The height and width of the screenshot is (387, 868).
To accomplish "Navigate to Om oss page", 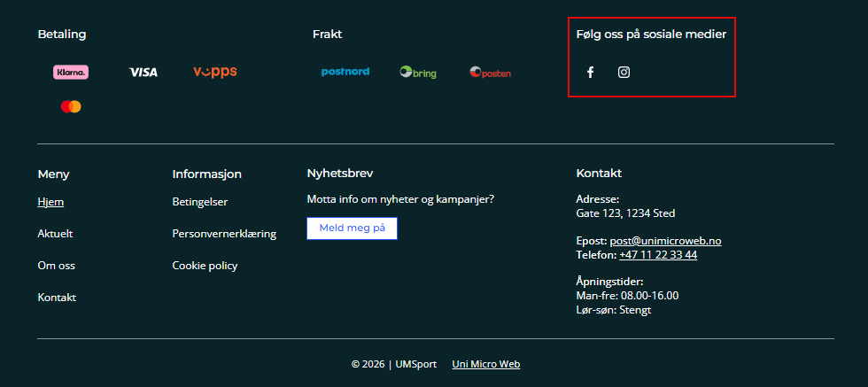I will [x=56, y=266].
